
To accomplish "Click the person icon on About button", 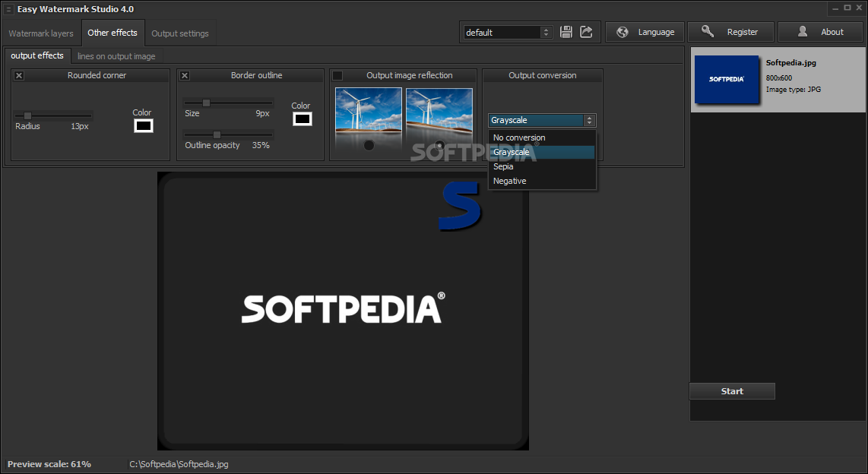I will (x=802, y=32).
